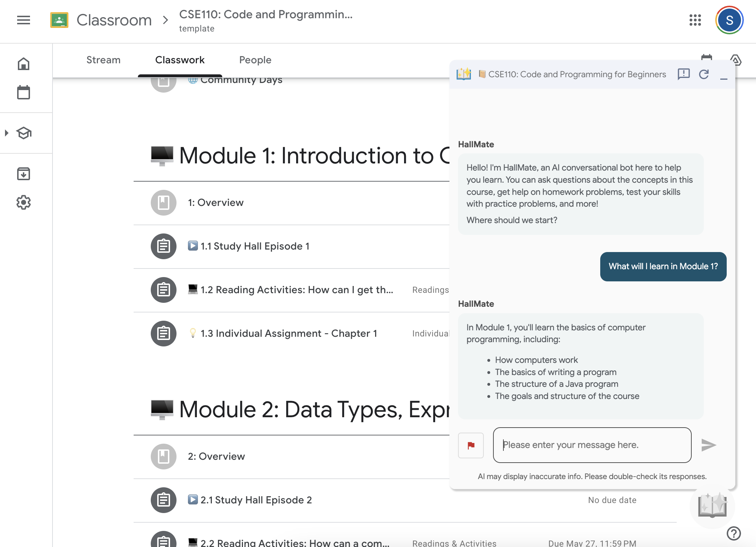Viewport: 756px width, 547px height.
Task: Click the Home sidebar icon
Action: (x=24, y=64)
